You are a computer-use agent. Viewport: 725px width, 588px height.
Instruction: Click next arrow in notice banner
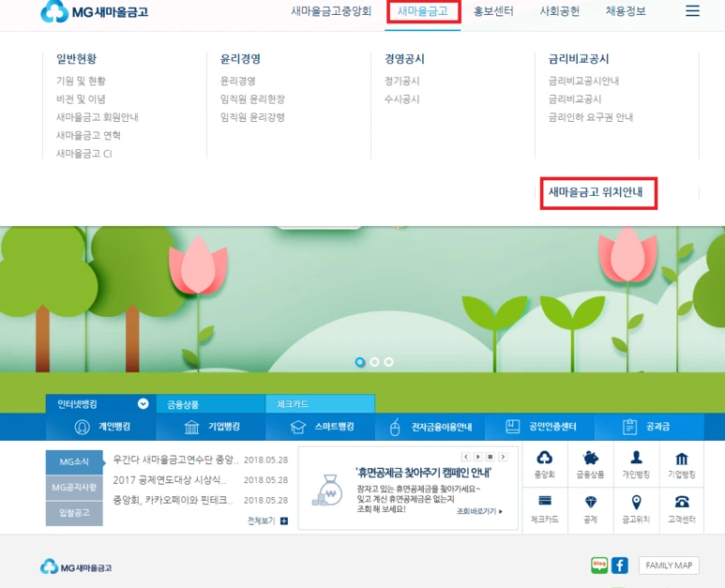pyautogui.click(x=503, y=457)
